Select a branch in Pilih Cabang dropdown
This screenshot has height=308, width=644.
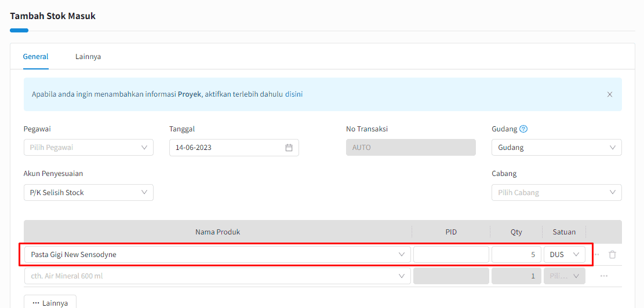pyautogui.click(x=556, y=193)
